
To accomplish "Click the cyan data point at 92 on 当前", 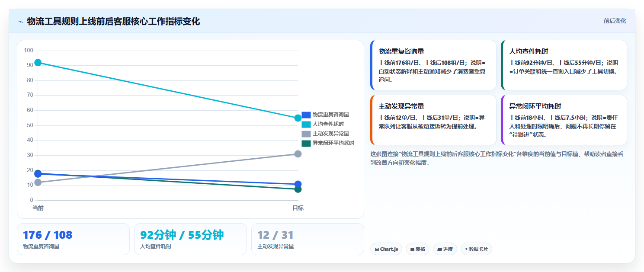I will [x=38, y=63].
